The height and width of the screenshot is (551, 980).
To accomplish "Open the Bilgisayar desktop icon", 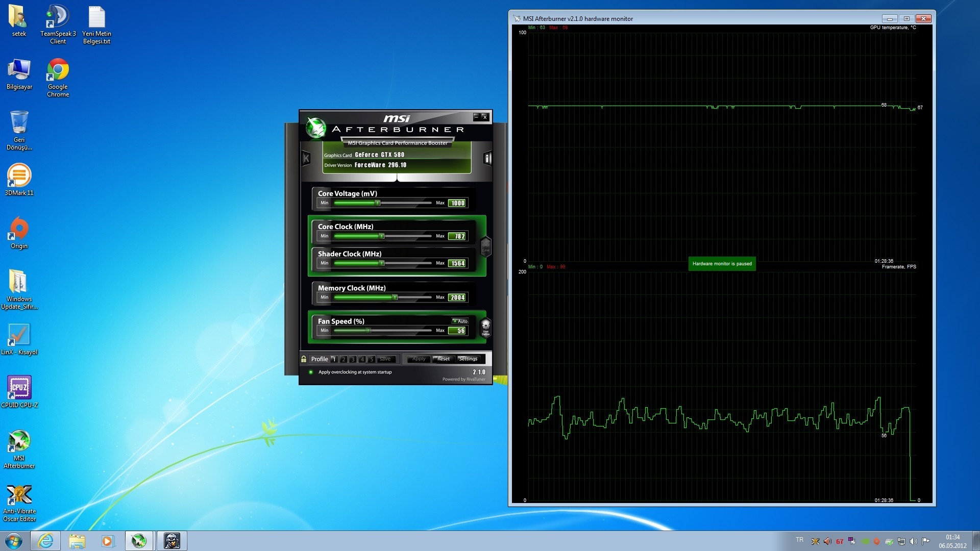I will pos(19,74).
